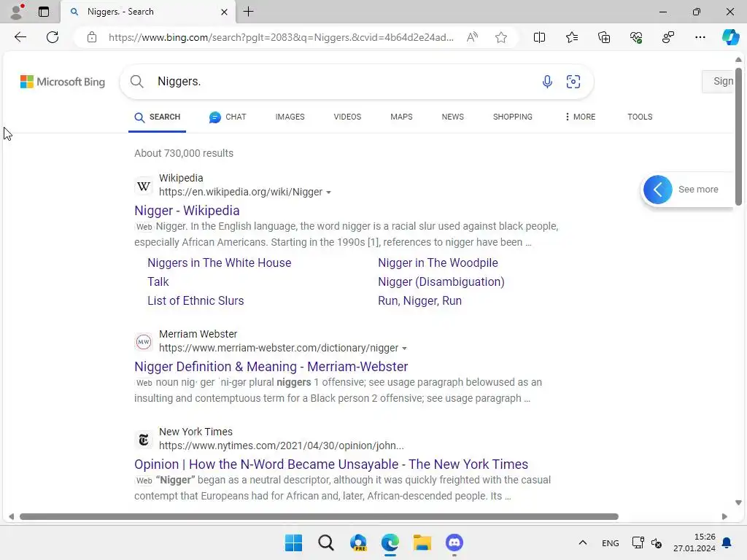Click the scroll down arrow
This screenshot has width=747, height=560.
coord(738,502)
